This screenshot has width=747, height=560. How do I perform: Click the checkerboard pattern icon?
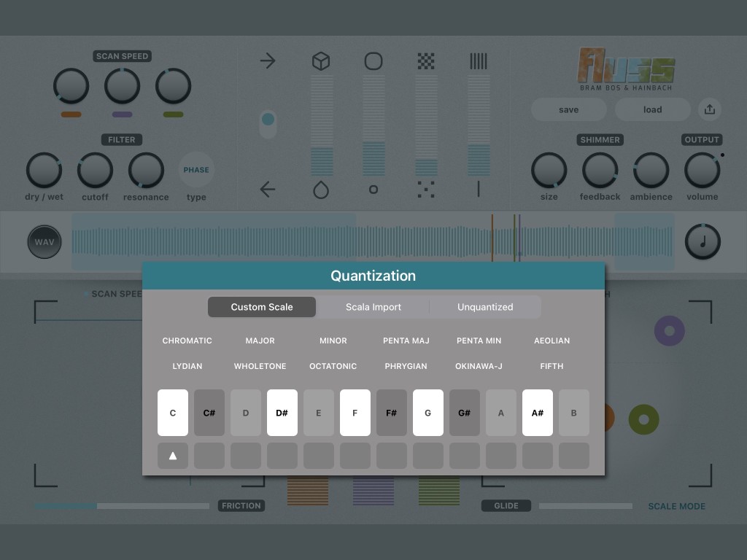click(426, 61)
